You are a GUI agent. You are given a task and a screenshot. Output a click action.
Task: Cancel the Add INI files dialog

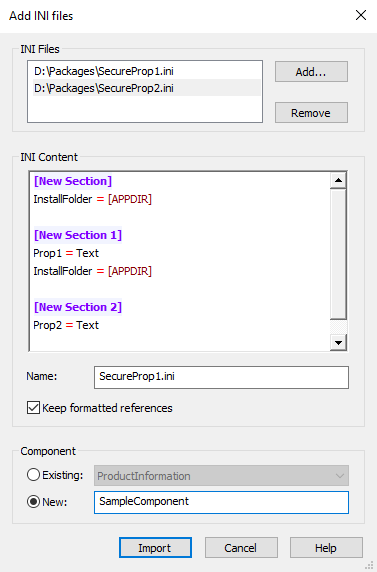coord(241,548)
